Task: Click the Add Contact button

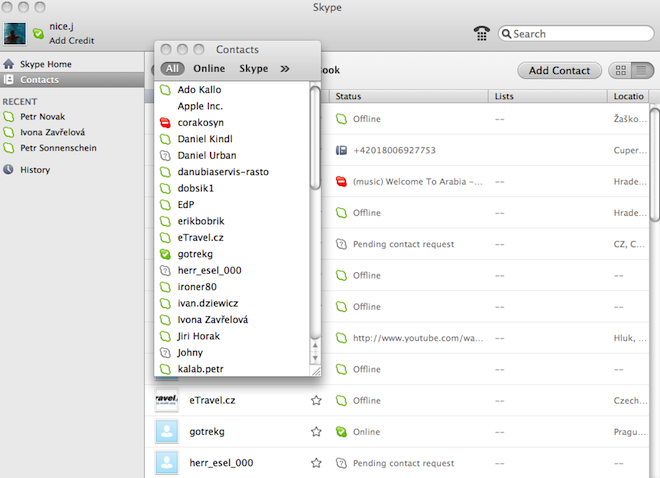Action: (559, 70)
